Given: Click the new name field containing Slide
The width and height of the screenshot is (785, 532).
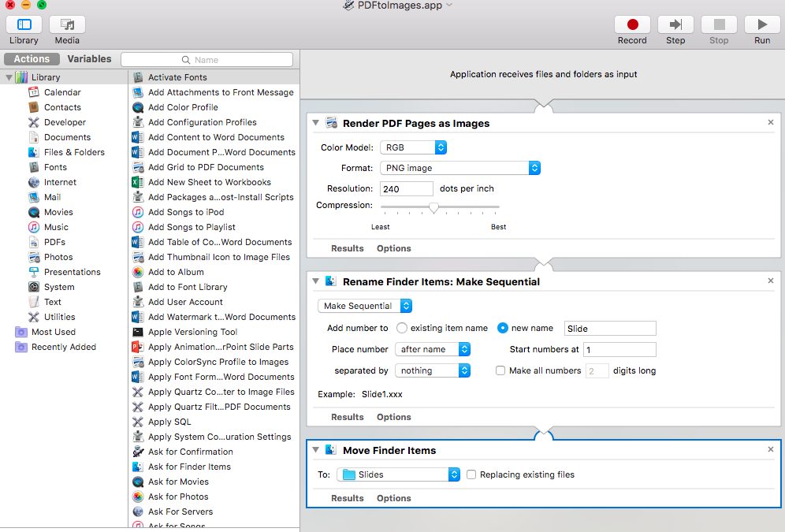Looking at the screenshot, I should [x=610, y=329].
